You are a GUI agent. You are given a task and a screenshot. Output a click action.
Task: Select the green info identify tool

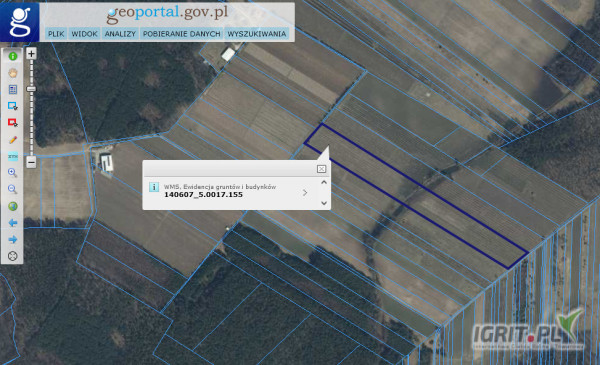[x=13, y=56]
